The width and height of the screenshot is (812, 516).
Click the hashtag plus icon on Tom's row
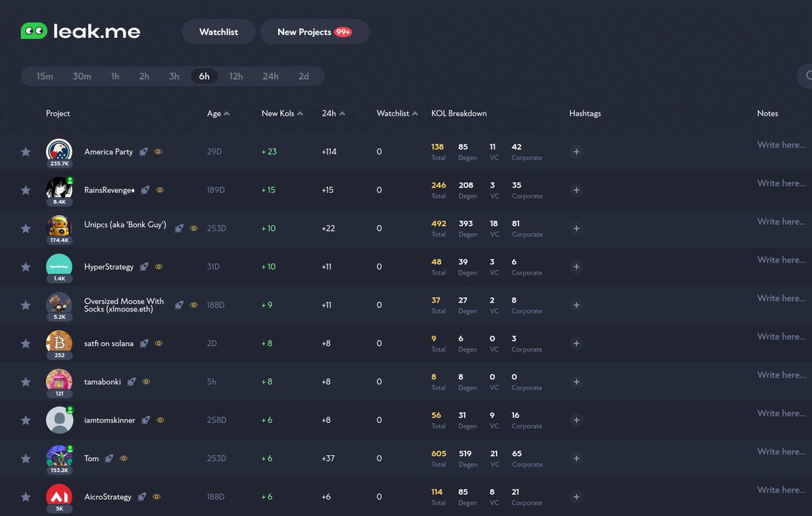click(576, 458)
